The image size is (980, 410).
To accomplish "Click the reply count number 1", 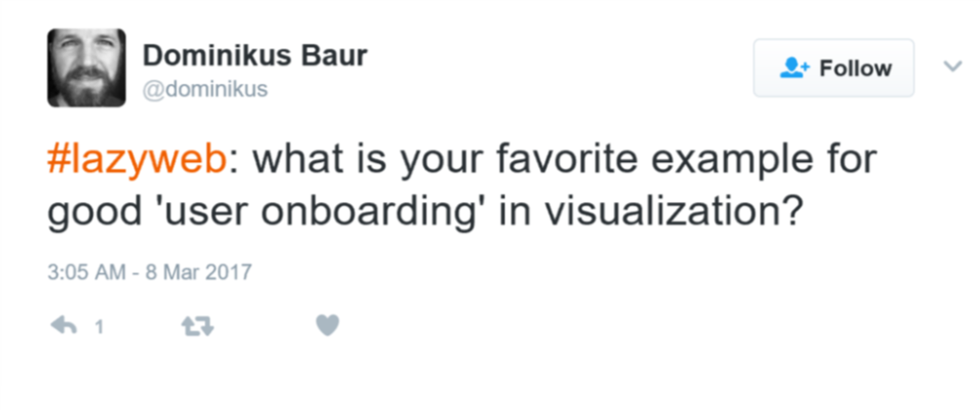I will [99, 327].
